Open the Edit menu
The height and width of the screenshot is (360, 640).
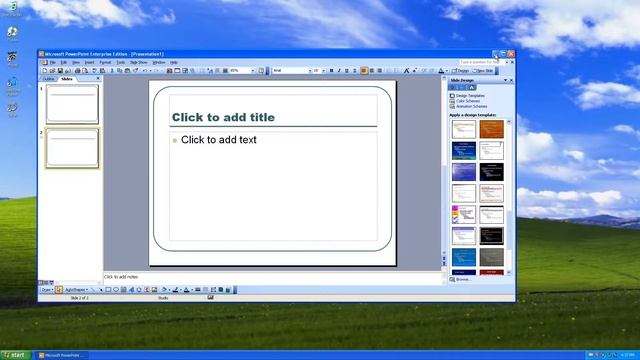(x=64, y=62)
